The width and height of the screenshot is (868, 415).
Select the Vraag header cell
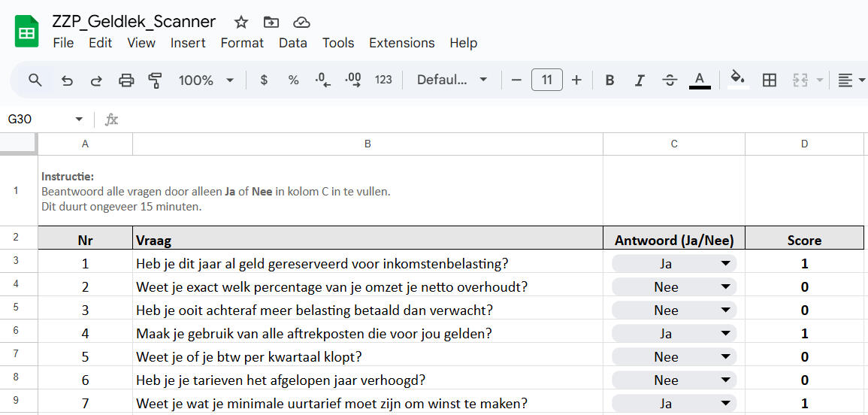(x=367, y=238)
